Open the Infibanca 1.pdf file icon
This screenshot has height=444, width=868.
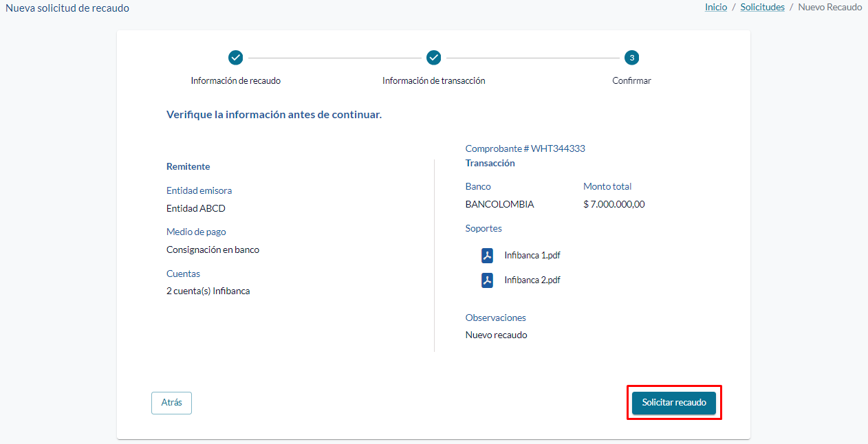point(487,256)
